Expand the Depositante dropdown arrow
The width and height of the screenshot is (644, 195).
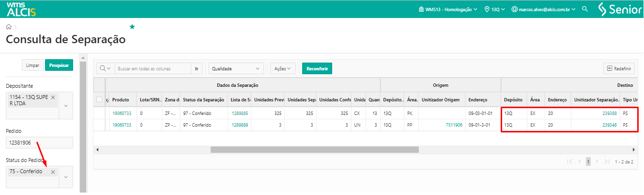pyautogui.click(x=66, y=105)
